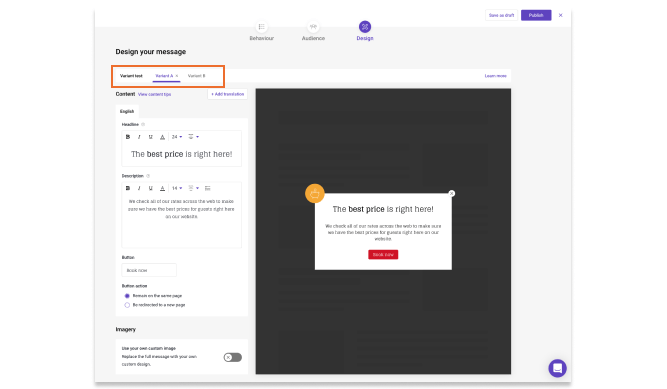Select Be redirected to a new page option

[127, 305]
